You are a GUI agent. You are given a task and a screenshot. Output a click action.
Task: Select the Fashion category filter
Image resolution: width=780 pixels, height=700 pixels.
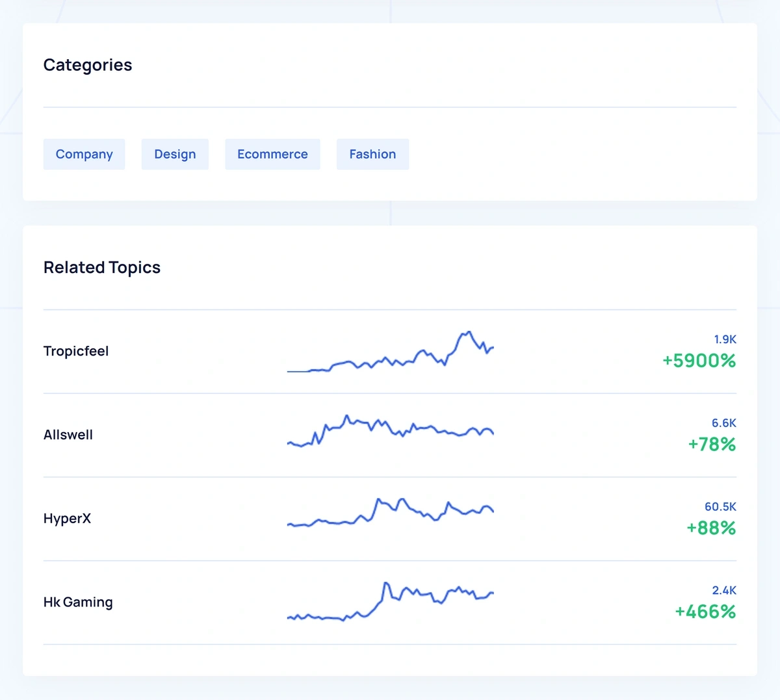coord(372,154)
